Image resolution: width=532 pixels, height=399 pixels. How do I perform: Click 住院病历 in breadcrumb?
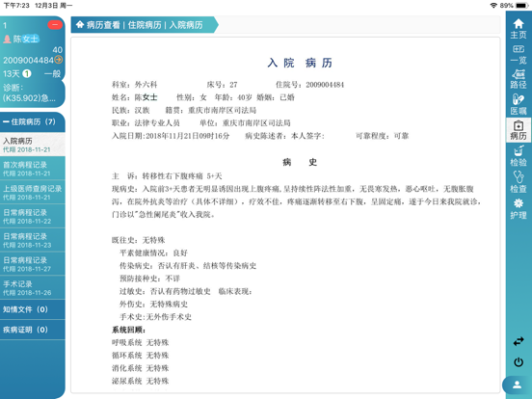pyautogui.click(x=145, y=25)
